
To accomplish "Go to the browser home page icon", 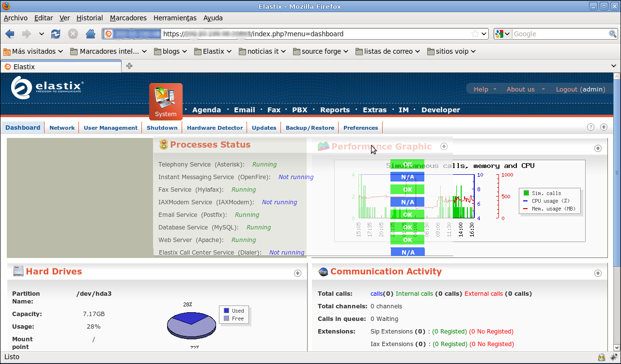I will click(90, 34).
